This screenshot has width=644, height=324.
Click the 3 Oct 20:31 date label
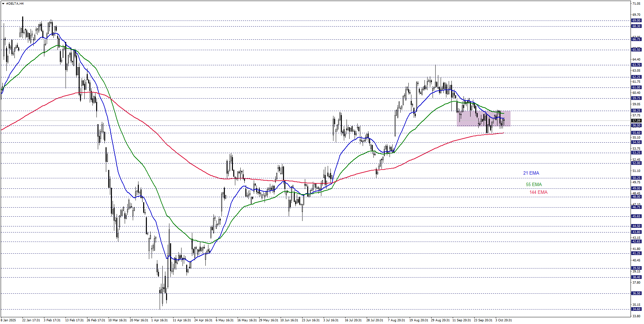[504, 320]
